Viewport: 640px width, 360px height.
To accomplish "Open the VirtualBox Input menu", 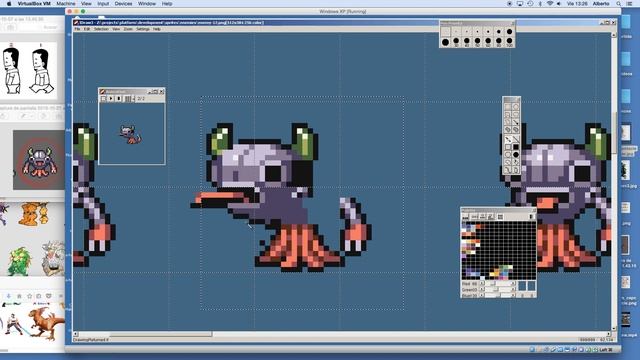I will 103,3.
